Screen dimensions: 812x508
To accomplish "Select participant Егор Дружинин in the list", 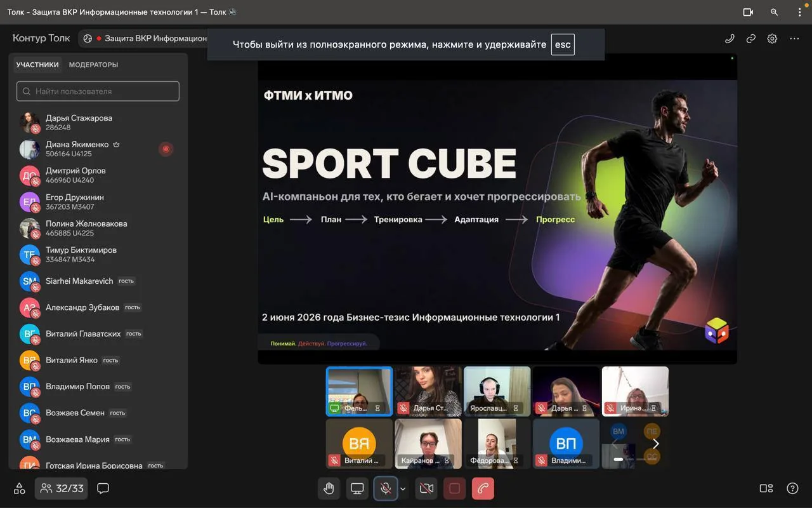I will [x=98, y=202].
